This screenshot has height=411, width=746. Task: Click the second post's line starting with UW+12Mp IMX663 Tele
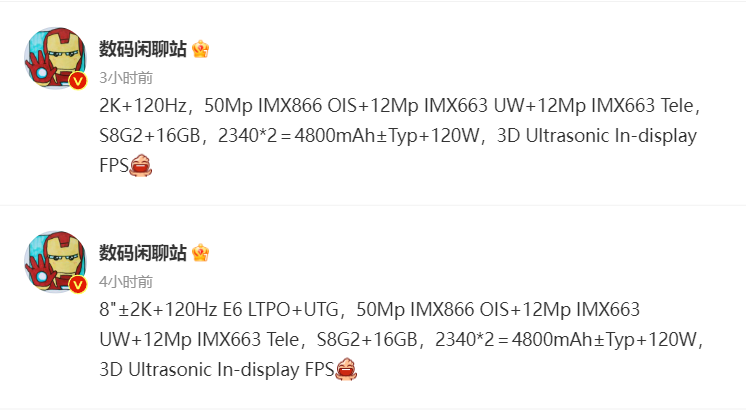tap(401, 340)
